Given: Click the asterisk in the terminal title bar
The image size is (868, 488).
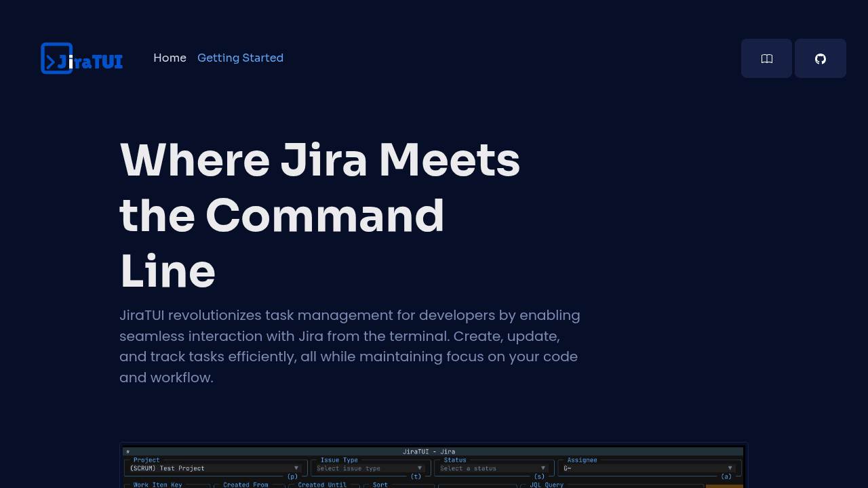Looking at the screenshot, I should tap(129, 451).
